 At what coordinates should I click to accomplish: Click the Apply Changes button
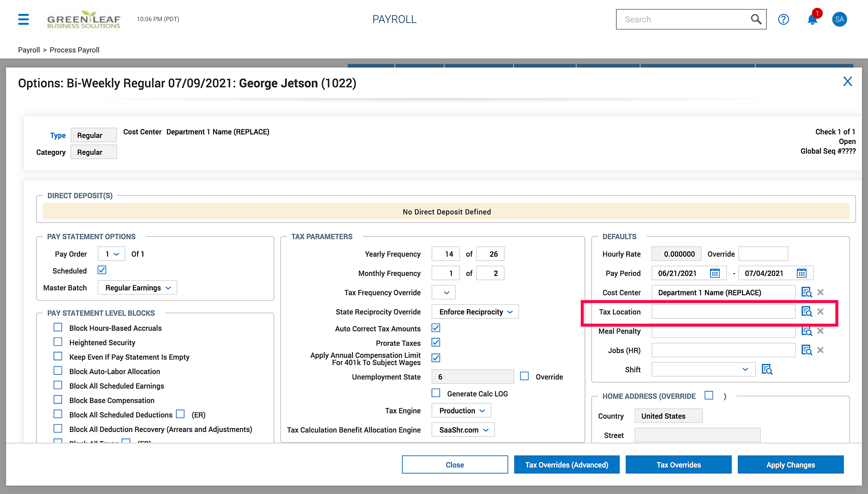tap(790, 465)
